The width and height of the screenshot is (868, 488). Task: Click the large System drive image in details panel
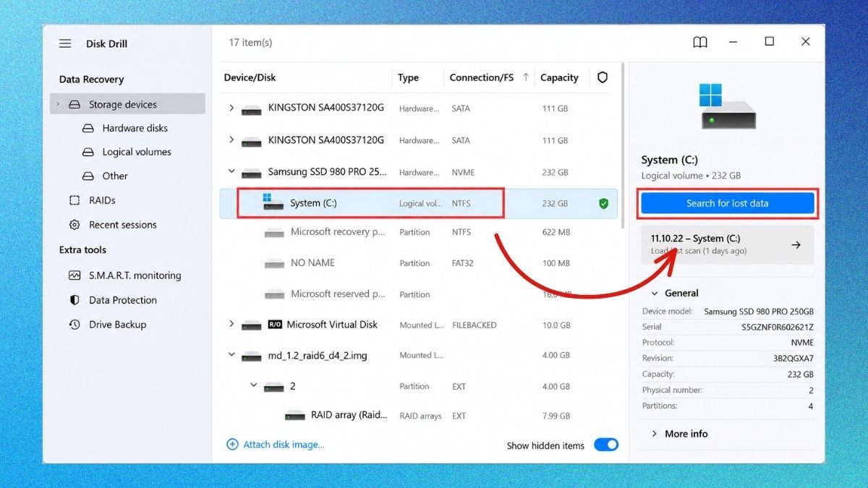click(x=728, y=106)
